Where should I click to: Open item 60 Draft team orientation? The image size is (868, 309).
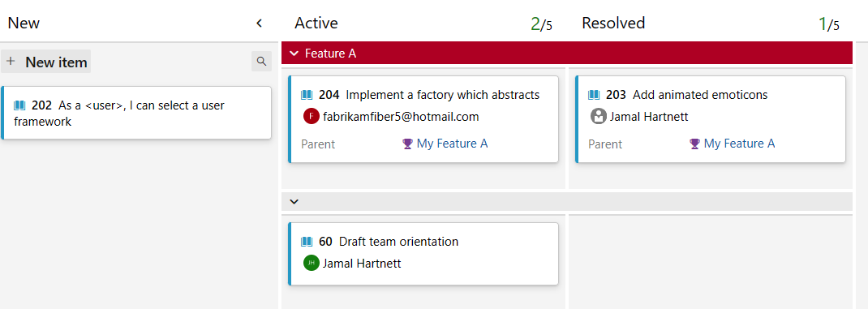[x=389, y=242]
